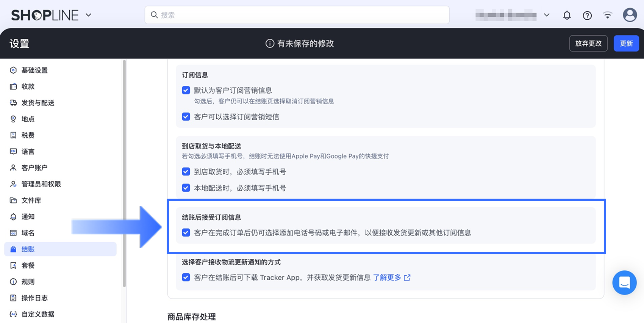
Task: Uncheck 默认为客户订阅营销信息 checkbox
Action: coord(186,90)
